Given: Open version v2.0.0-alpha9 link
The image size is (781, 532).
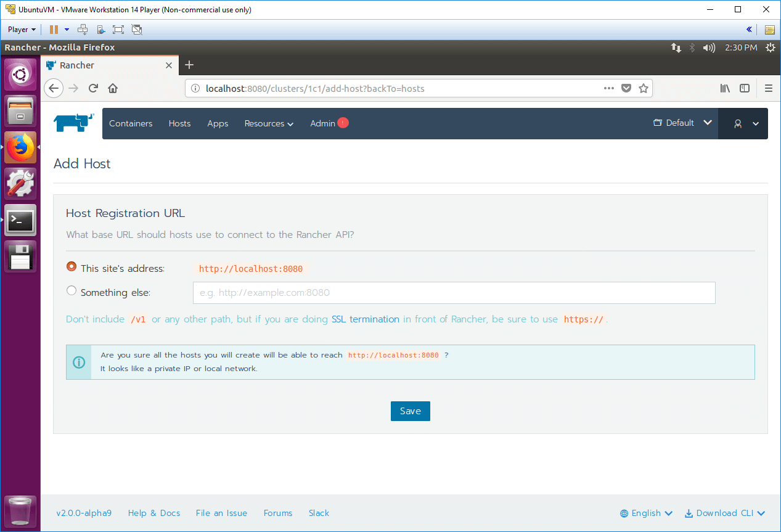Looking at the screenshot, I should click(x=84, y=513).
